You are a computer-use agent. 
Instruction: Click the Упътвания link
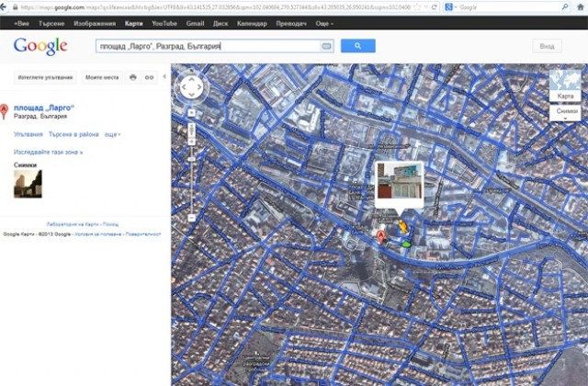[28, 134]
